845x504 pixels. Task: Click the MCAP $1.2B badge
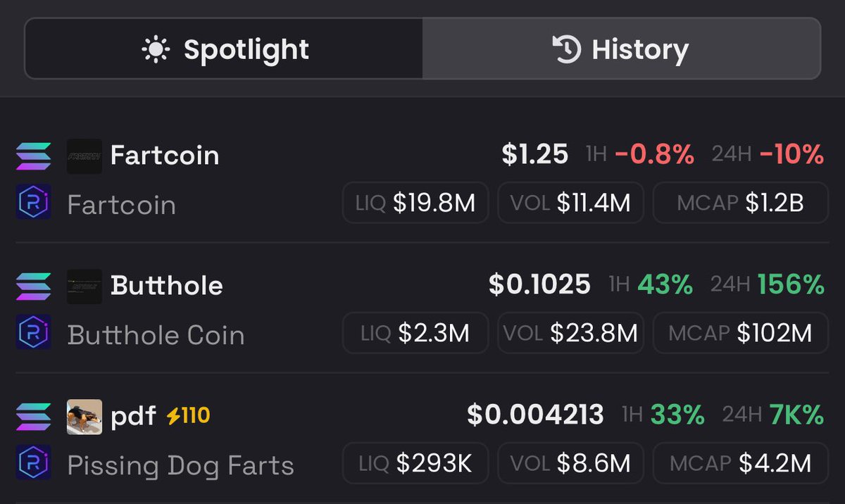coord(741,203)
